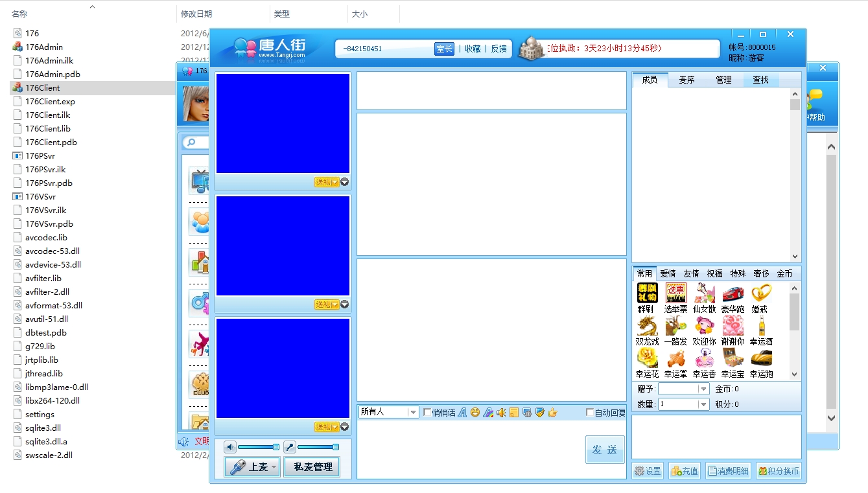Viewport: 868px width, 493px height.
Task: Click the 上麦 go-on-mic button
Action: pyautogui.click(x=252, y=466)
